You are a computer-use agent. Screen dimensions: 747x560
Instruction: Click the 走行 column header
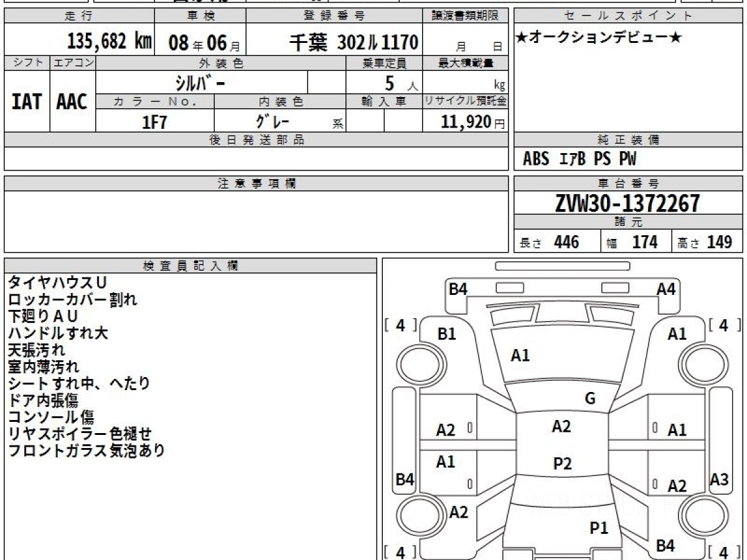(x=79, y=16)
